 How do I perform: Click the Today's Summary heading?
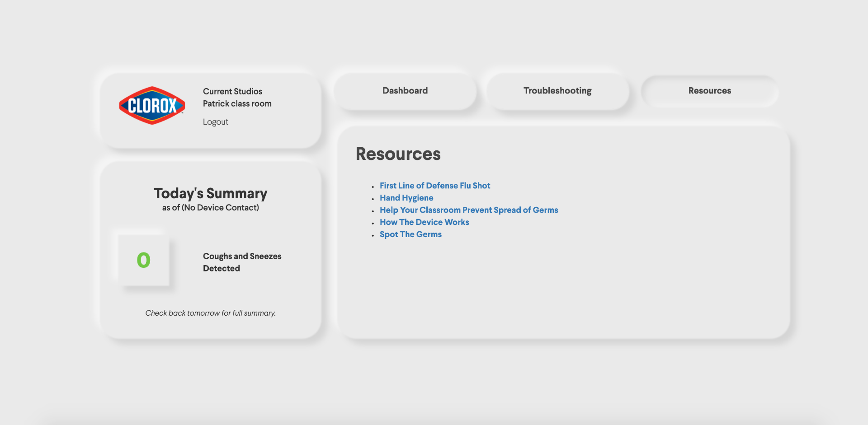210,193
